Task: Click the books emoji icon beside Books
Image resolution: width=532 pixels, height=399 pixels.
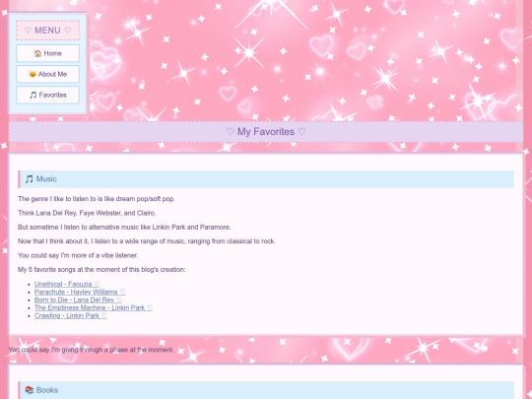Action: [x=30, y=390]
